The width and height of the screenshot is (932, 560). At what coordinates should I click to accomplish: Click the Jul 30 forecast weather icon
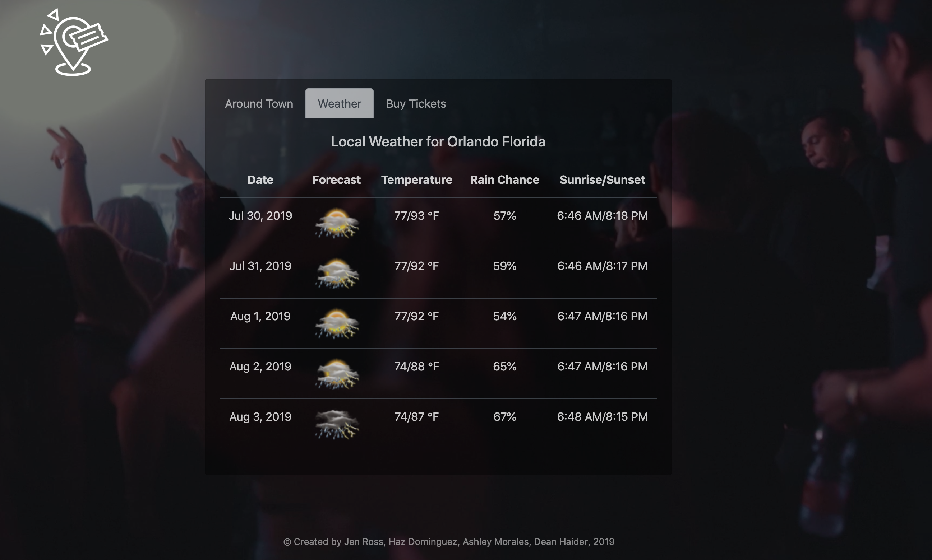pos(336,223)
